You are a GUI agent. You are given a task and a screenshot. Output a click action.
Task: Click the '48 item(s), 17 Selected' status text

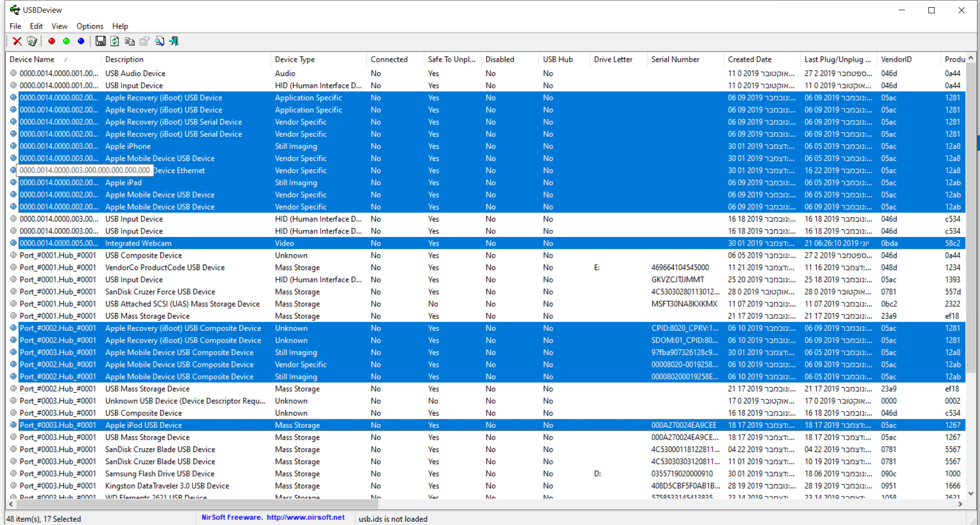pyautogui.click(x=43, y=519)
